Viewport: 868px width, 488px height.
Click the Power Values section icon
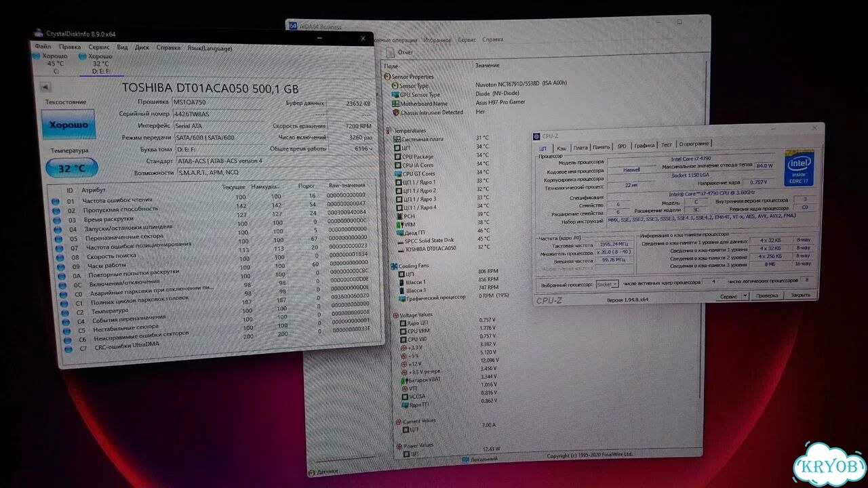coord(399,446)
